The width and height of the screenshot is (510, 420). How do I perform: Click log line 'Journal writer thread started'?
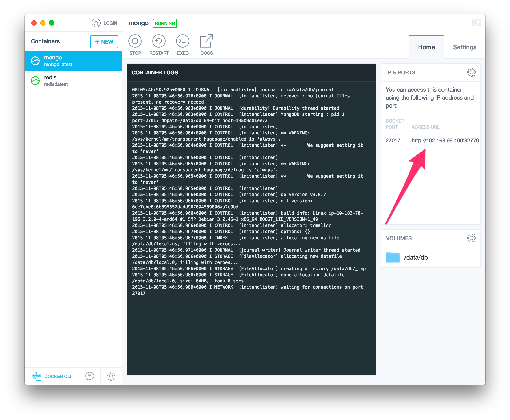(x=246, y=250)
